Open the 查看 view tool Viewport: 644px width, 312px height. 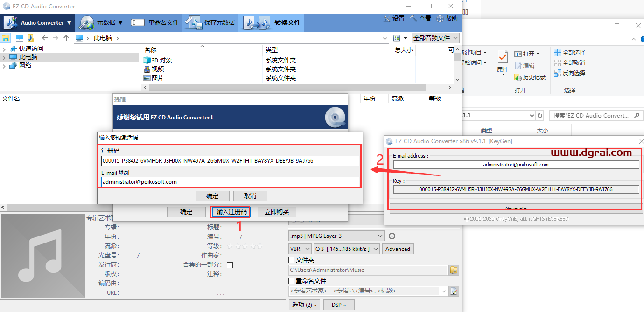(421, 19)
